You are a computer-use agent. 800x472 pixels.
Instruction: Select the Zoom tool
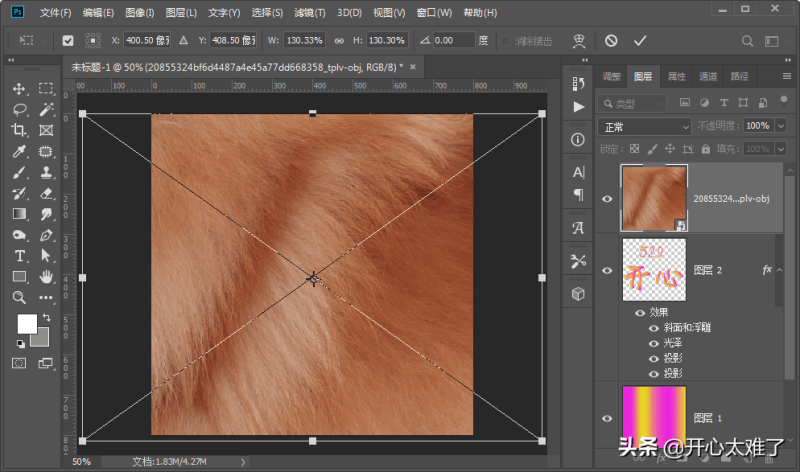tap(20, 297)
